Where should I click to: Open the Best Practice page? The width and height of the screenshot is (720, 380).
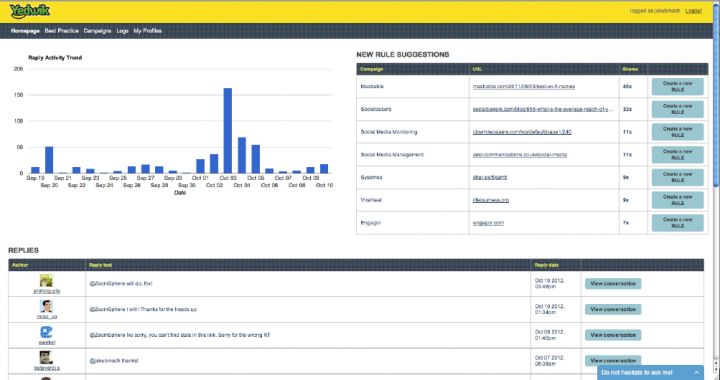coord(62,31)
